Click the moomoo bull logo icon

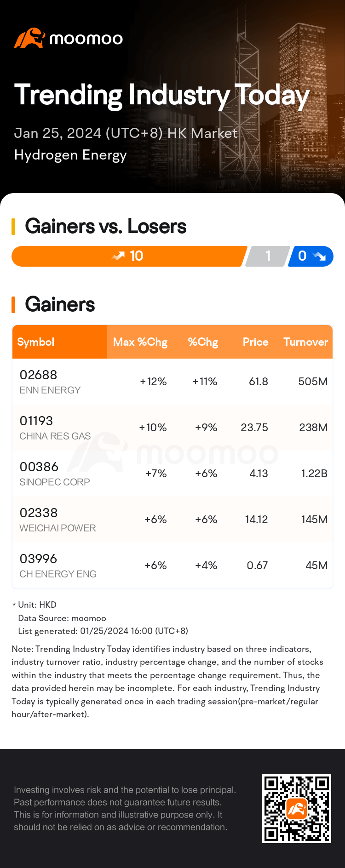(x=29, y=38)
